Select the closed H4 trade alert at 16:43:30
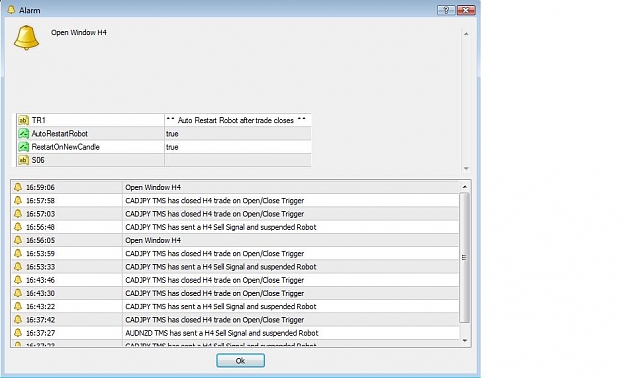The width and height of the screenshot is (625, 378). click(x=214, y=293)
